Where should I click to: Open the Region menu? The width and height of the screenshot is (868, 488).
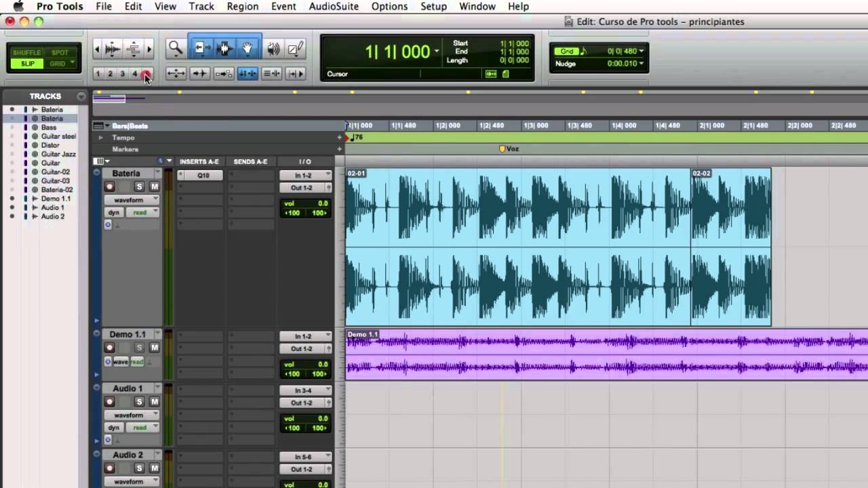(x=242, y=7)
